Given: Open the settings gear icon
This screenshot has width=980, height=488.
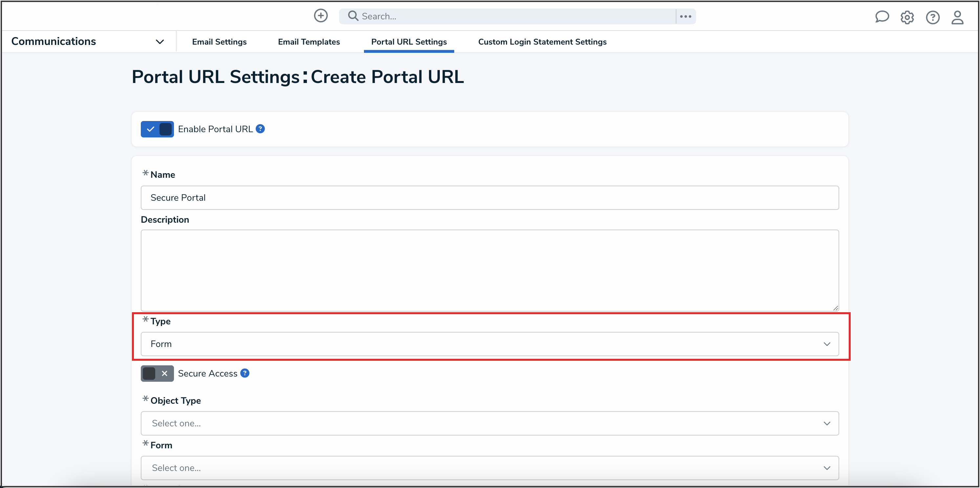Looking at the screenshot, I should [x=907, y=17].
